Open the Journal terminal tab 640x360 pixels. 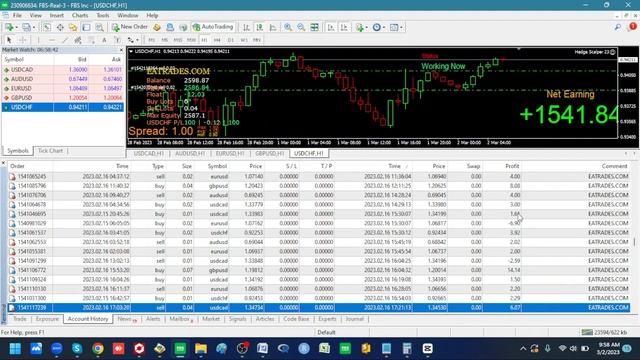pyautogui.click(x=354, y=319)
